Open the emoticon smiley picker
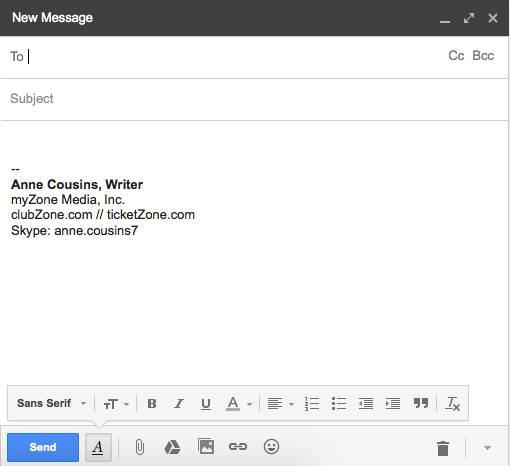 click(x=271, y=446)
